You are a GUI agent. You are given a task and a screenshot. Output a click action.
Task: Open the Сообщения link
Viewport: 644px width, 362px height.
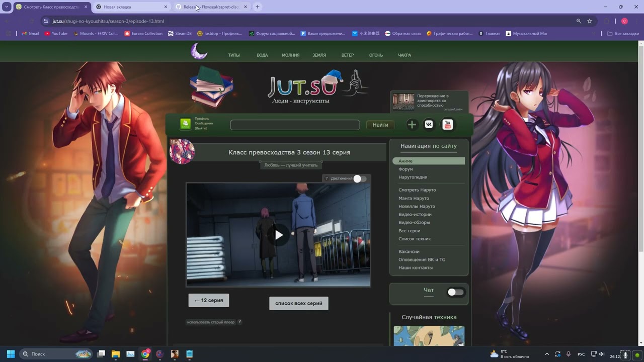204,123
